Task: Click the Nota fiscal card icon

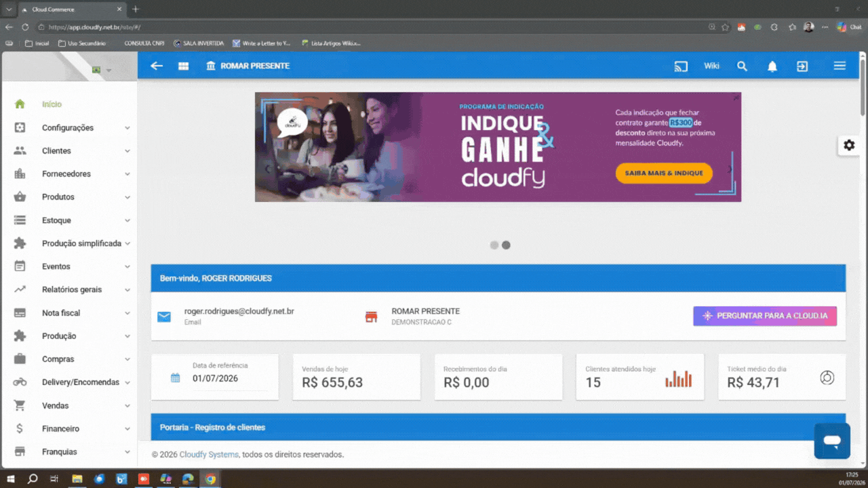Action: coord(20,312)
